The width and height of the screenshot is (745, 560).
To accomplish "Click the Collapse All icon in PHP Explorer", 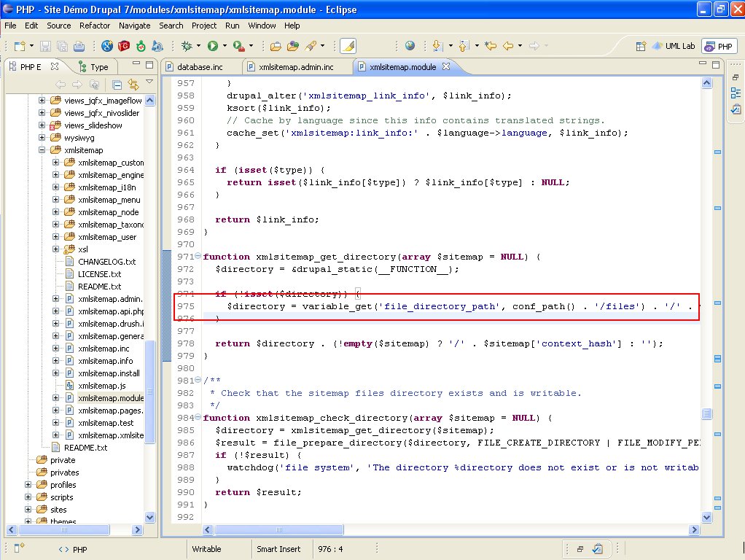I will (117, 85).
